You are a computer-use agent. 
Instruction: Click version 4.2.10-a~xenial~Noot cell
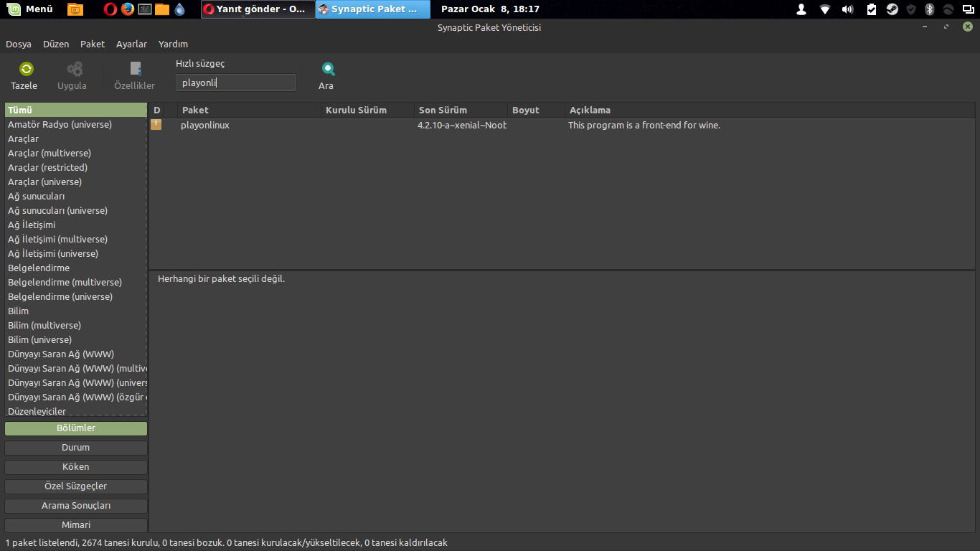[462, 125]
